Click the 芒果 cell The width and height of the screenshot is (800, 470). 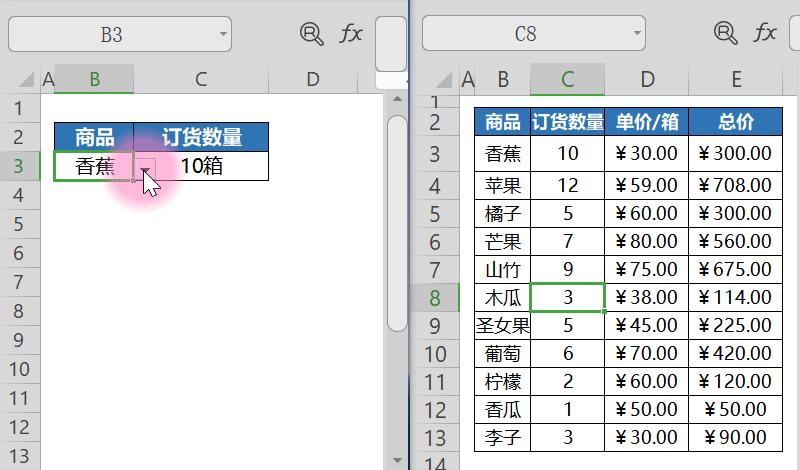(503, 241)
